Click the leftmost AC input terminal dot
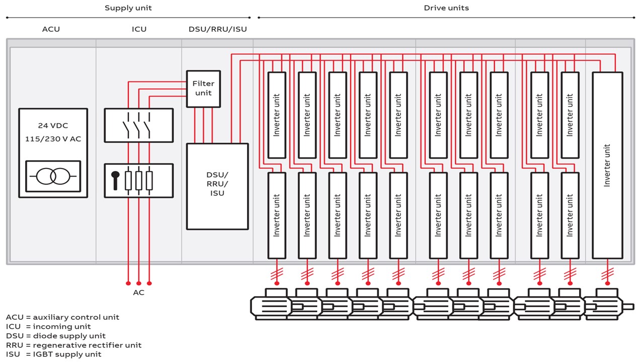Image resolution: width=644 pixels, height=362 pixels. click(128, 283)
